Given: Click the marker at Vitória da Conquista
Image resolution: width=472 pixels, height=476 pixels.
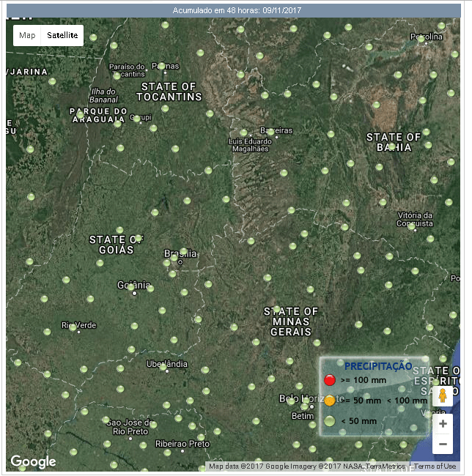Looking at the screenshot, I should point(412,226).
